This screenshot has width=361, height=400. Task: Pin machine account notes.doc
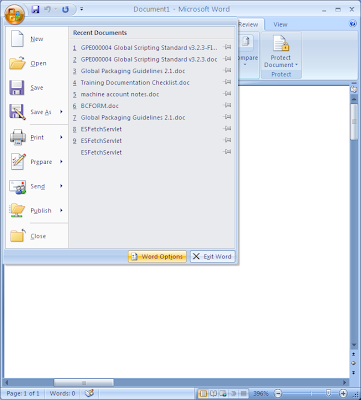pos(228,94)
